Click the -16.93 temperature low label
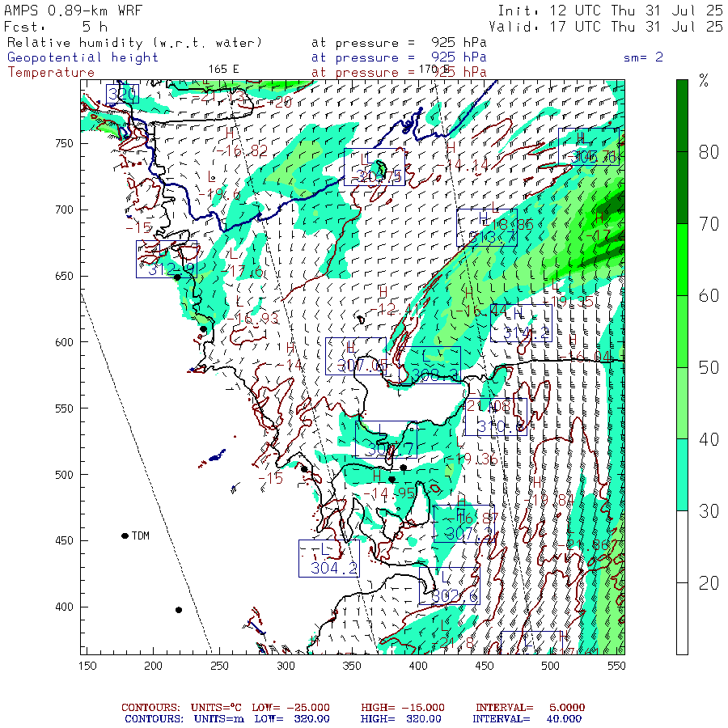The image size is (728, 728). [x=253, y=318]
